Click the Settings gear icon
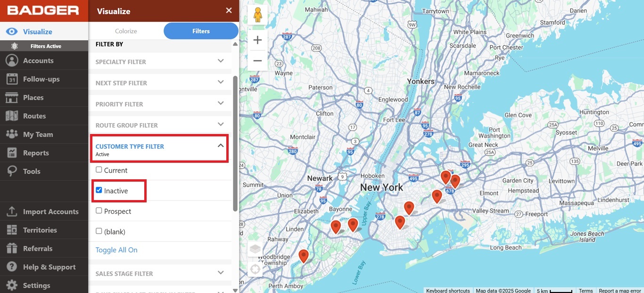 (x=12, y=285)
